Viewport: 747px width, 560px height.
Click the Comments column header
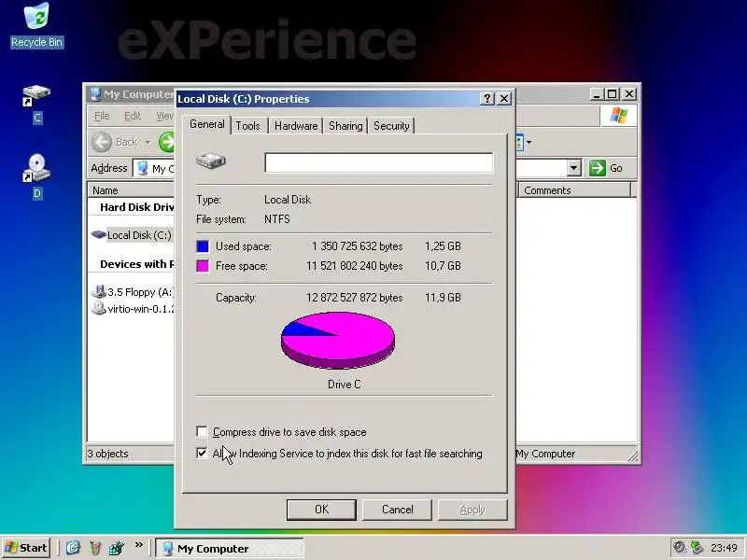tap(574, 190)
